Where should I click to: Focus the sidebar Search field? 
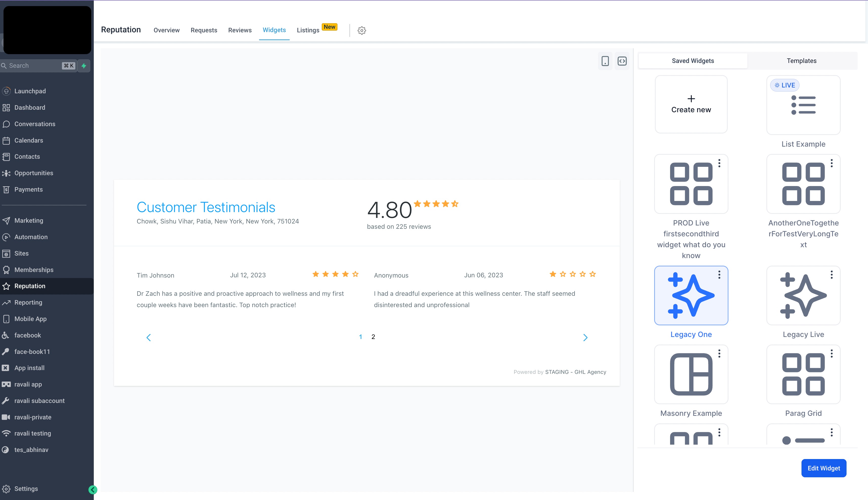[34, 65]
